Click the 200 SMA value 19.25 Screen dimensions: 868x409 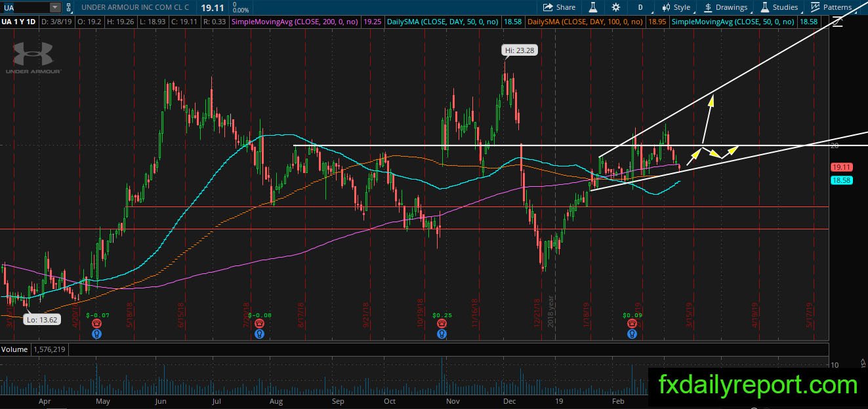coord(372,22)
